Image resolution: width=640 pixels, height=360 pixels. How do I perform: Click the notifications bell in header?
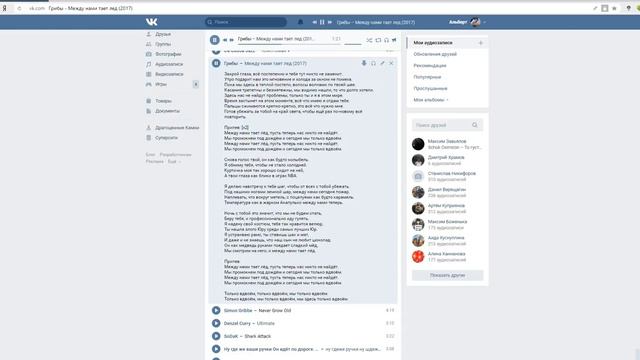tap(300, 22)
